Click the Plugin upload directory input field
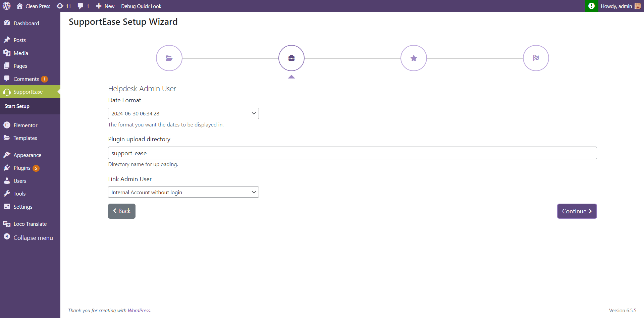 [353, 153]
